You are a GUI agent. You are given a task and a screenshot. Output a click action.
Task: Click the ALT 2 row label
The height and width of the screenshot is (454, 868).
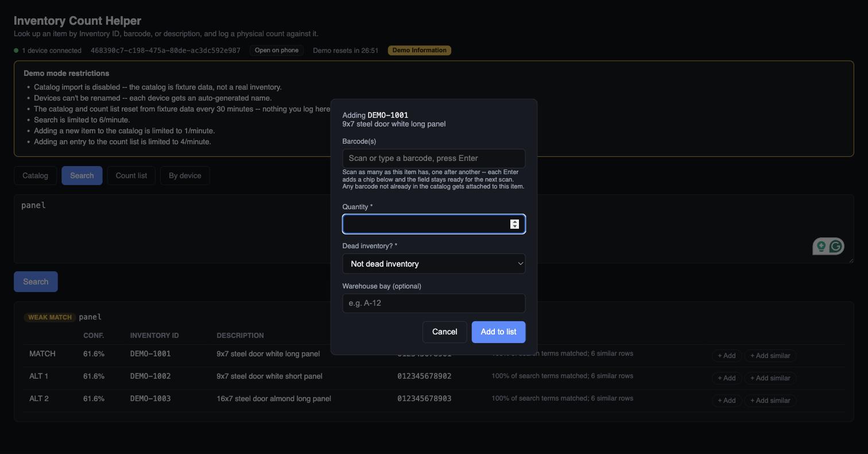click(x=39, y=399)
